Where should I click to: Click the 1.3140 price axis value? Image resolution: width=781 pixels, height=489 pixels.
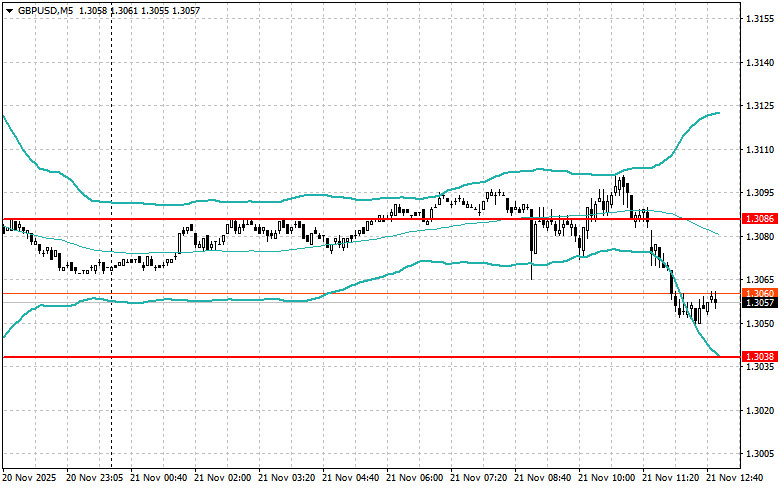click(x=760, y=63)
